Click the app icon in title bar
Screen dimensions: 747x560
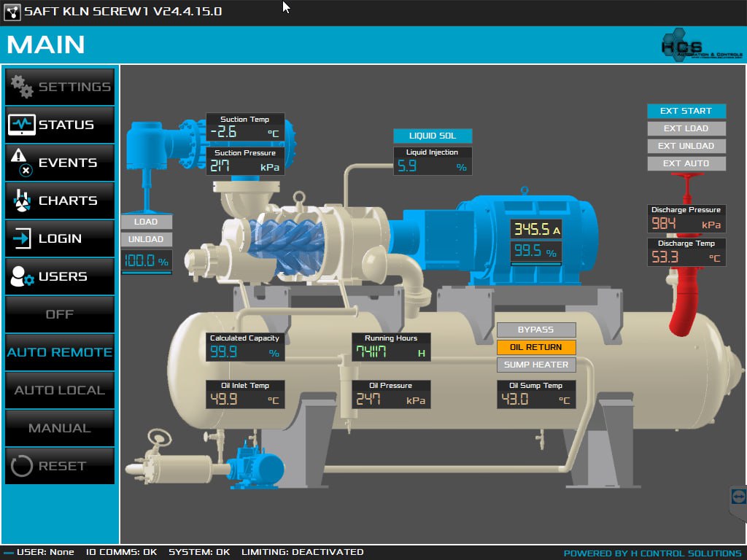12,12
